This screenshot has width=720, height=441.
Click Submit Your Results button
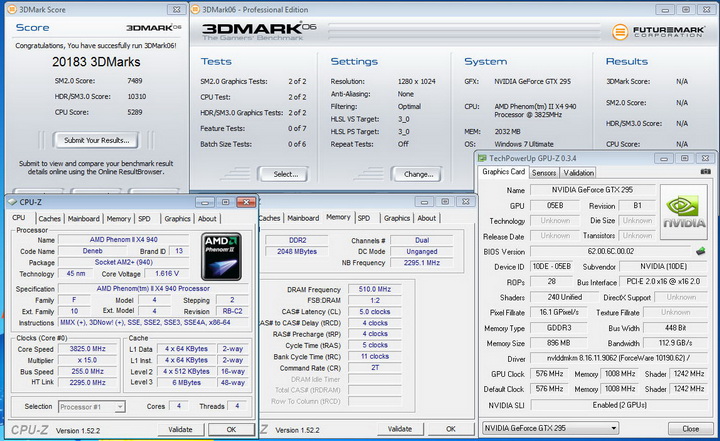[96, 140]
